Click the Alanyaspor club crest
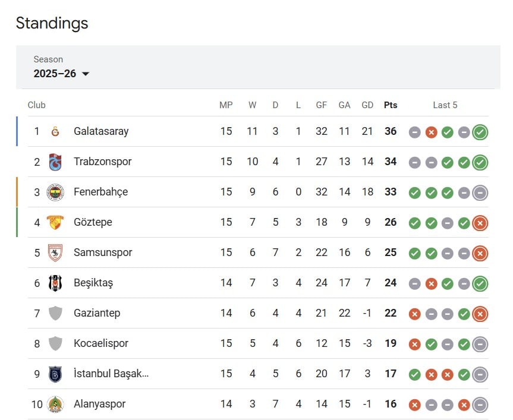The image size is (513, 420). 55,404
